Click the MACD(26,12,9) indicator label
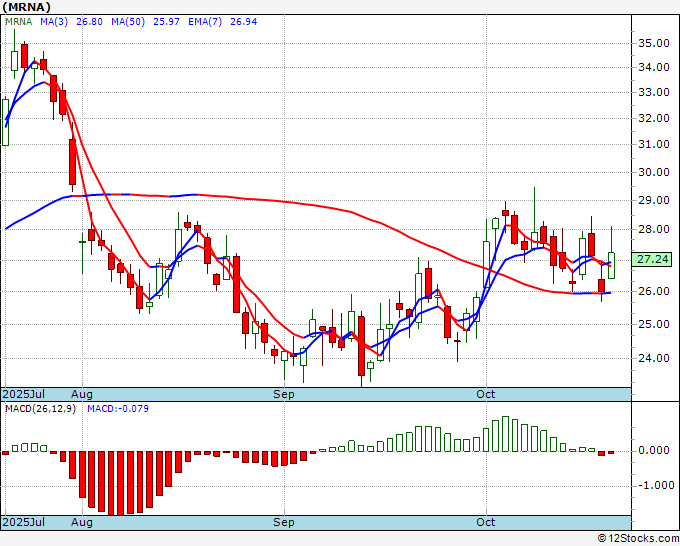The width and height of the screenshot is (680, 546). 40,409
